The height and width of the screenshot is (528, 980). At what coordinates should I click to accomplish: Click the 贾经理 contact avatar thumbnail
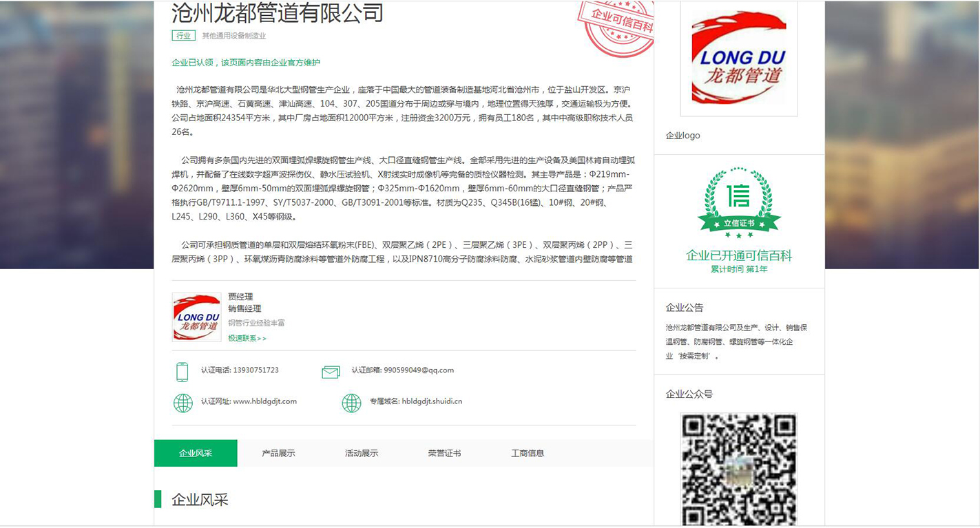[197, 317]
